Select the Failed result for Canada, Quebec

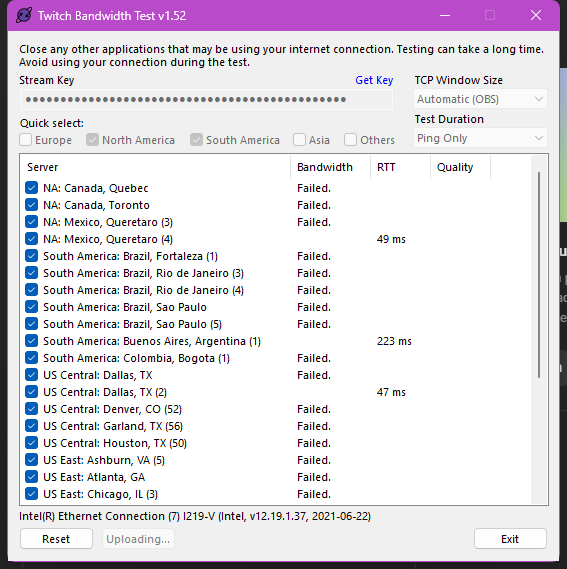point(314,188)
